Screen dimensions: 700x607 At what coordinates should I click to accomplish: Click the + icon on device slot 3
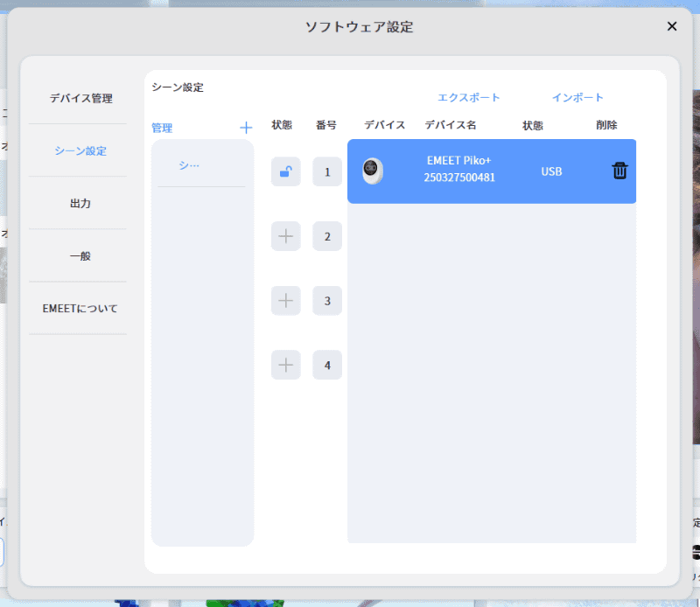tap(285, 300)
